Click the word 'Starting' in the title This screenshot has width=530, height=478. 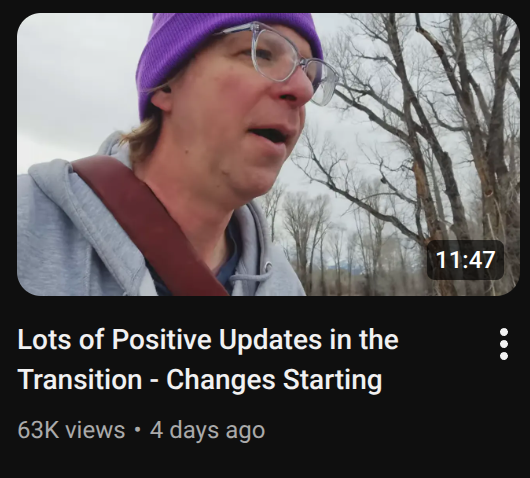pos(333,380)
